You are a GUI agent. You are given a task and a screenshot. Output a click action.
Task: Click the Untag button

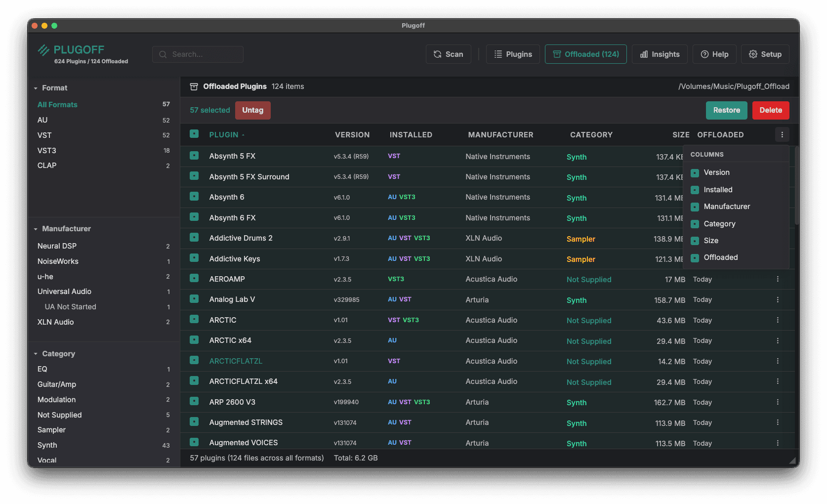click(253, 110)
